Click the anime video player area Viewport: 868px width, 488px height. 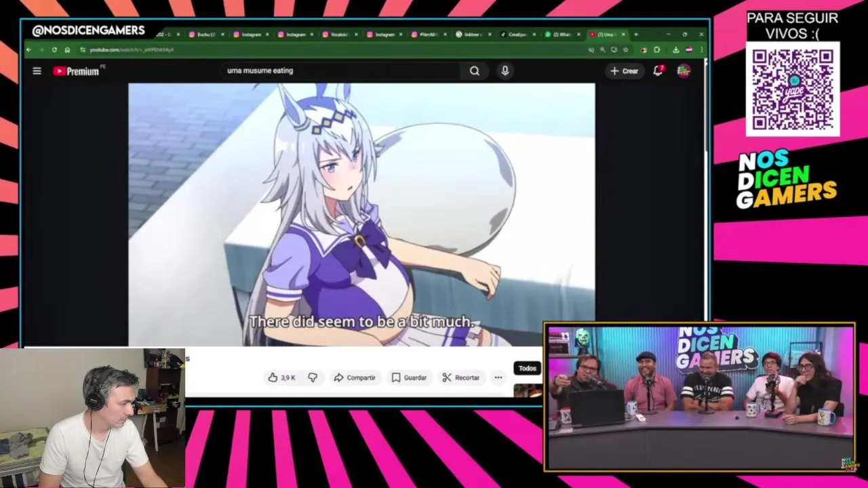pyautogui.click(x=361, y=214)
